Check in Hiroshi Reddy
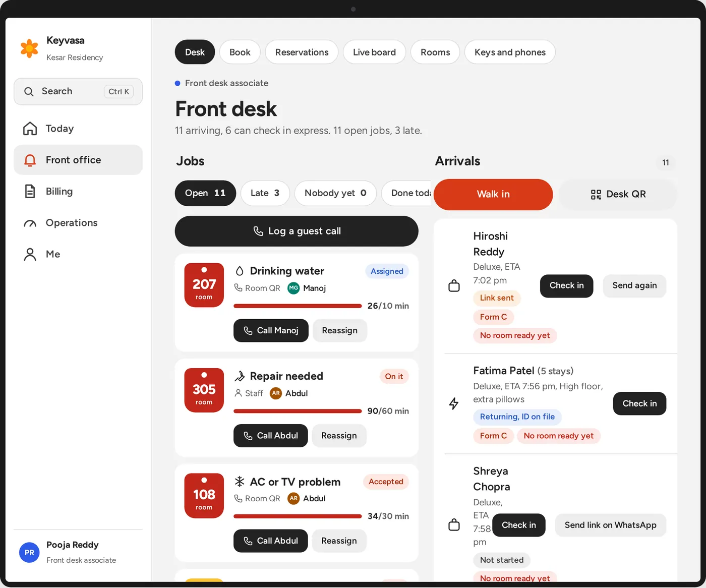Screen dimensions: 706x588 (x=567, y=286)
